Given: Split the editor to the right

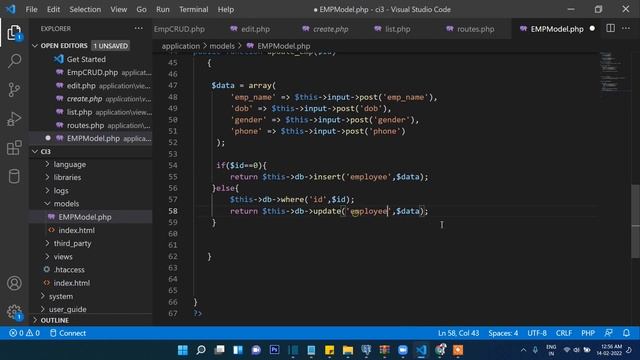Looking at the screenshot, I should (x=610, y=28).
